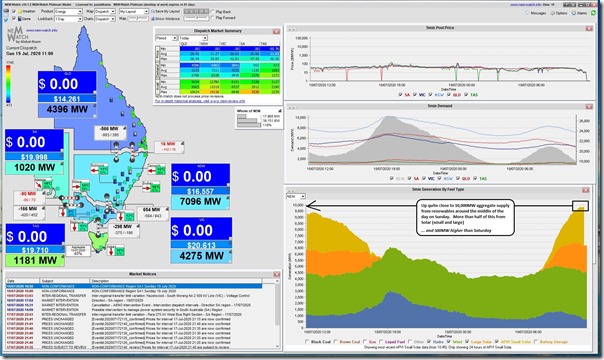Toggle the Weather checkbox
This screenshot has height=360, width=604.
(14, 12)
